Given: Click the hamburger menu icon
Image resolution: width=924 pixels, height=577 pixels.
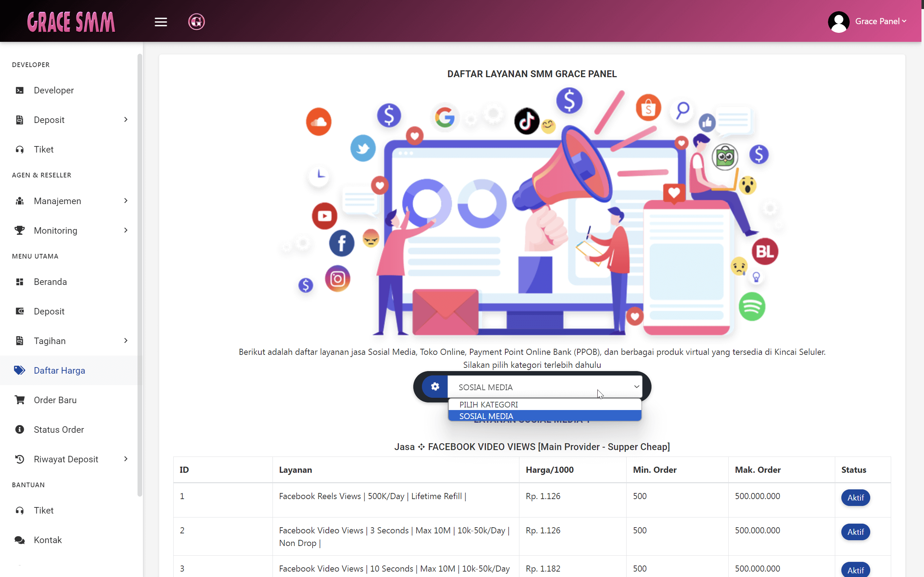Looking at the screenshot, I should 161,22.
